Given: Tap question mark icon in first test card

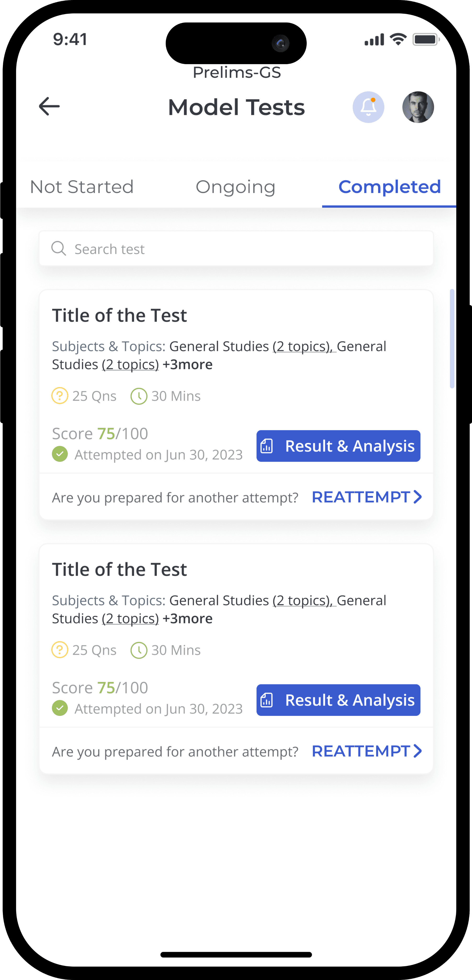Looking at the screenshot, I should pos(60,396).
